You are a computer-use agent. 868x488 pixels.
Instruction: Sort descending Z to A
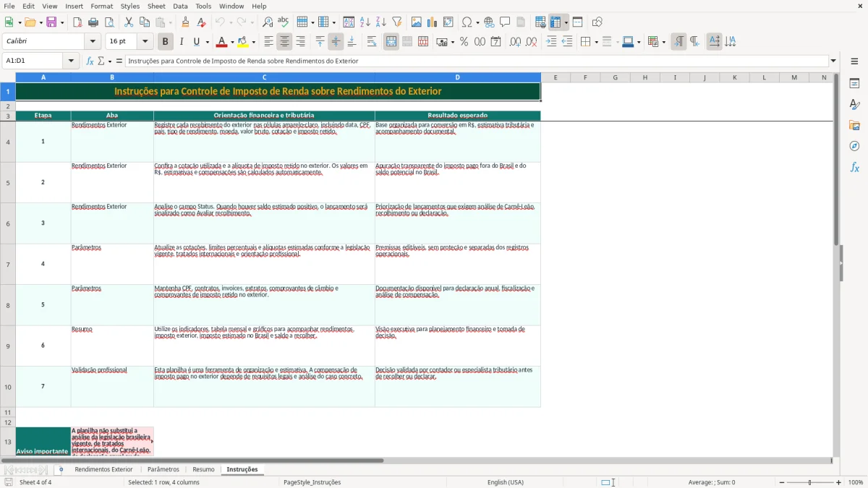tap(381, 22)
